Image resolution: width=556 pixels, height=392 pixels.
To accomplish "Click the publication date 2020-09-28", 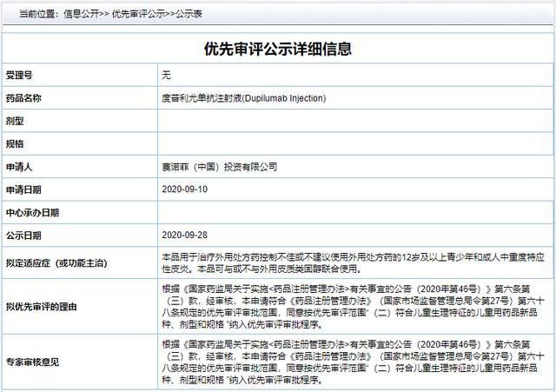I will (183, 236).
